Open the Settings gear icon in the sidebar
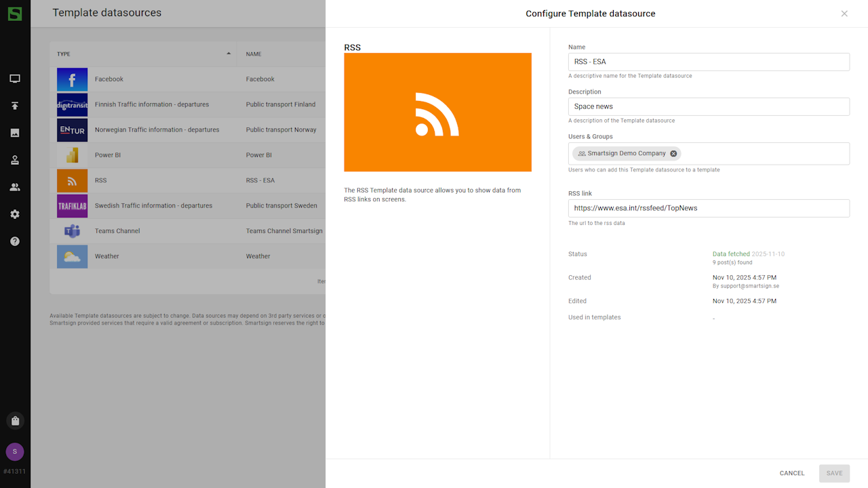The image size is (868, 488). tap(15, 214)
